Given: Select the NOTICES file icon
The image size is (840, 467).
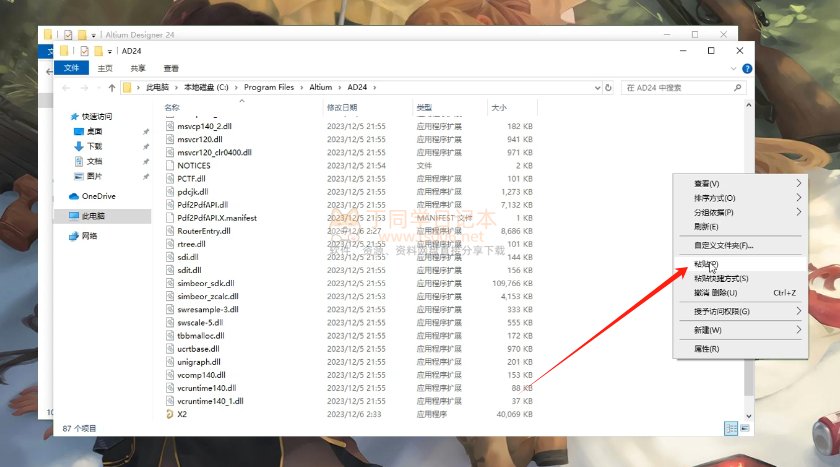Looking at the screenshot, I should [x=170, y=165].
